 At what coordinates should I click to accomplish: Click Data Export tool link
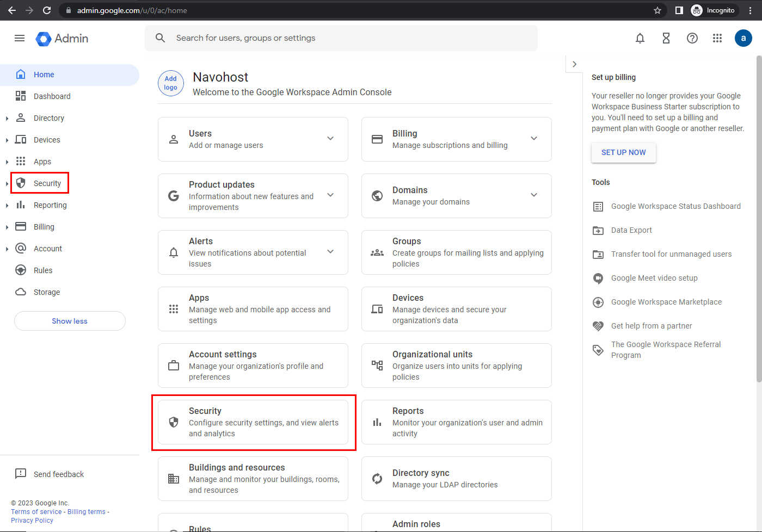(x=631, y=231)
